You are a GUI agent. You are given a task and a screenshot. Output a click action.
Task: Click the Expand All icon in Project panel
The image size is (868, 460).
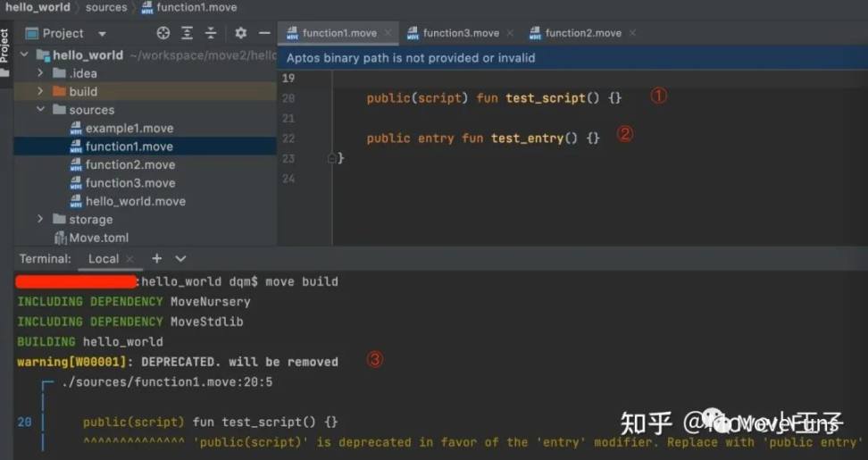point(187,33)
